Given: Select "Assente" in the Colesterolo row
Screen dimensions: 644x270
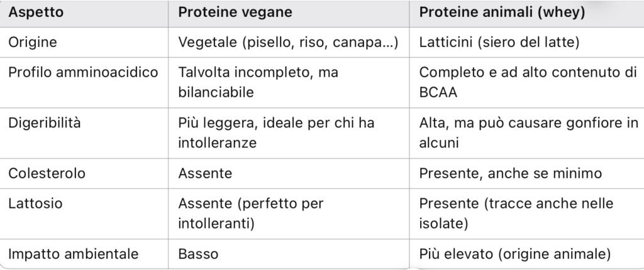Looking at the screenshot, I should click(x=205, y=173).
